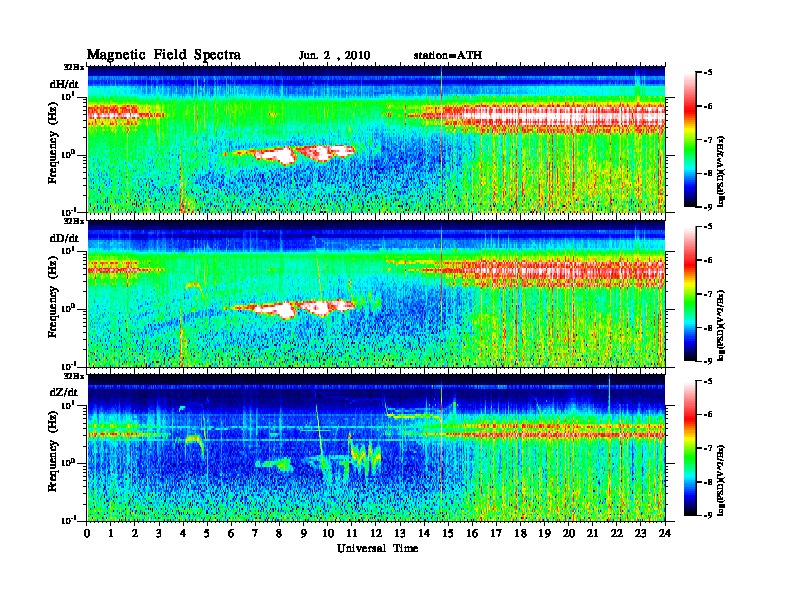This screenshot has width=792, height=612.
Task: Click the 10^1 frequency tick of the dH/dt panel
Action: pos(67,96)
